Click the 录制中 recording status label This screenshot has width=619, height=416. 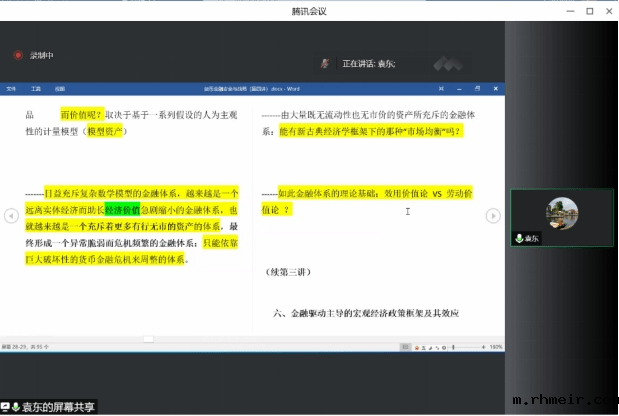[x=44, y=56]
